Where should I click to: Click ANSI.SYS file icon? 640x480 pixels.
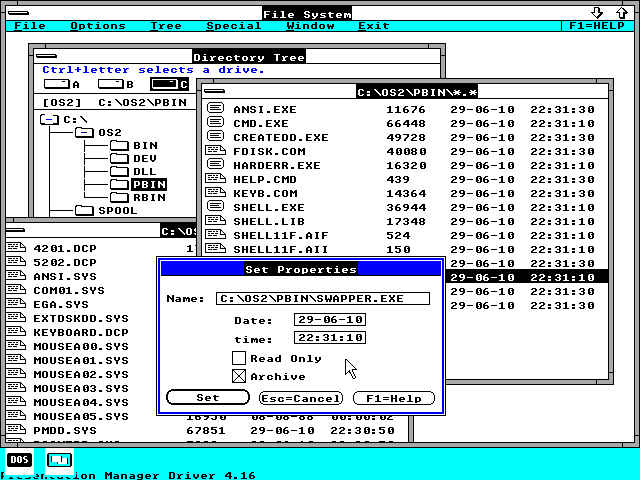tap(16, 275)
